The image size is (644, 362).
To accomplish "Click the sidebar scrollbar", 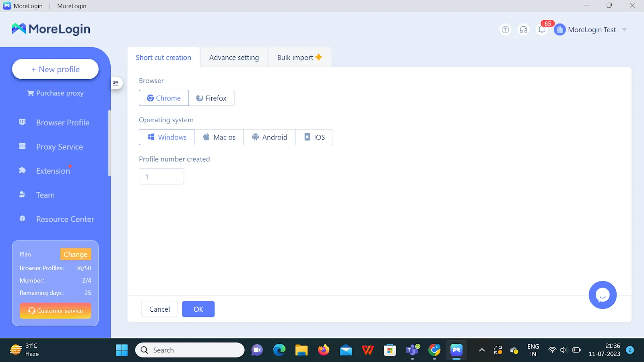I will tap(109, 143).
